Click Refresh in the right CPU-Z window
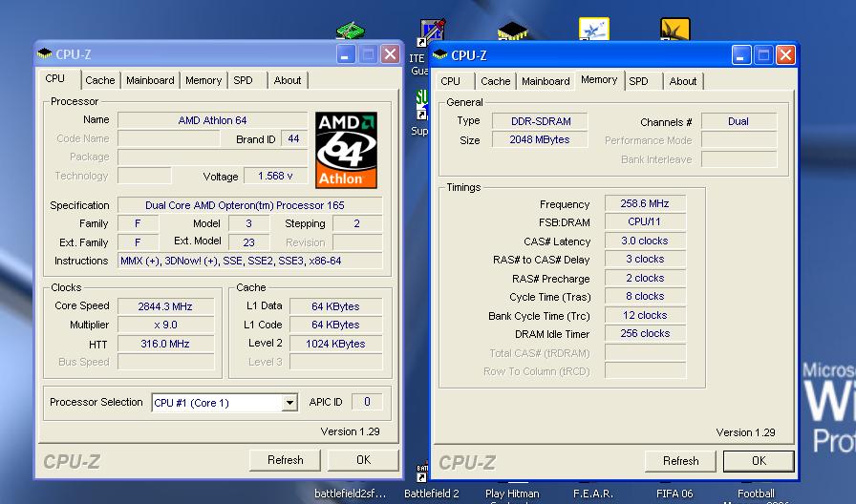The image size is (856, 504). (680, 461)
